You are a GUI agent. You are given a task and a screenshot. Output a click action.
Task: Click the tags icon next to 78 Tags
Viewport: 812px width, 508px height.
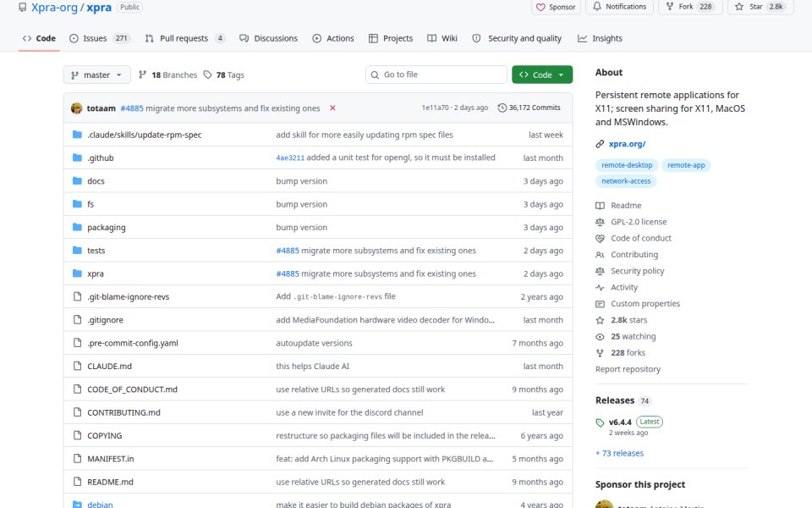(208, 75)
